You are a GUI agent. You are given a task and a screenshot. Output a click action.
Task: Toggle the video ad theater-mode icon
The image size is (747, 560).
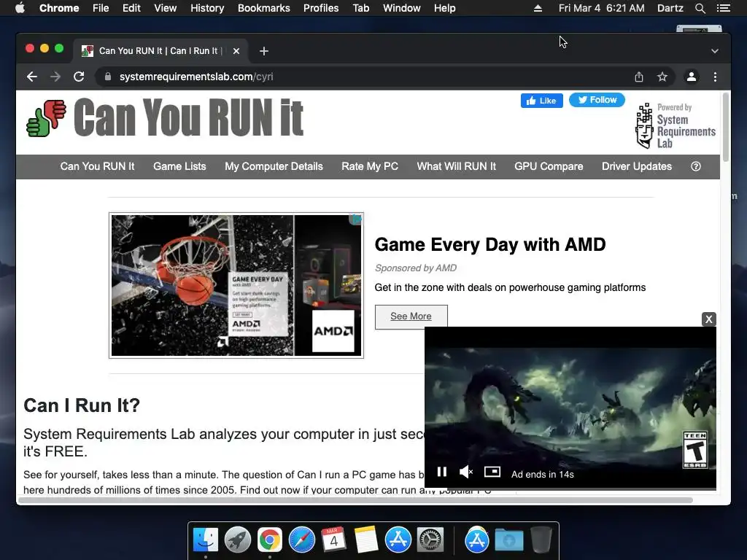coord(492,472)
